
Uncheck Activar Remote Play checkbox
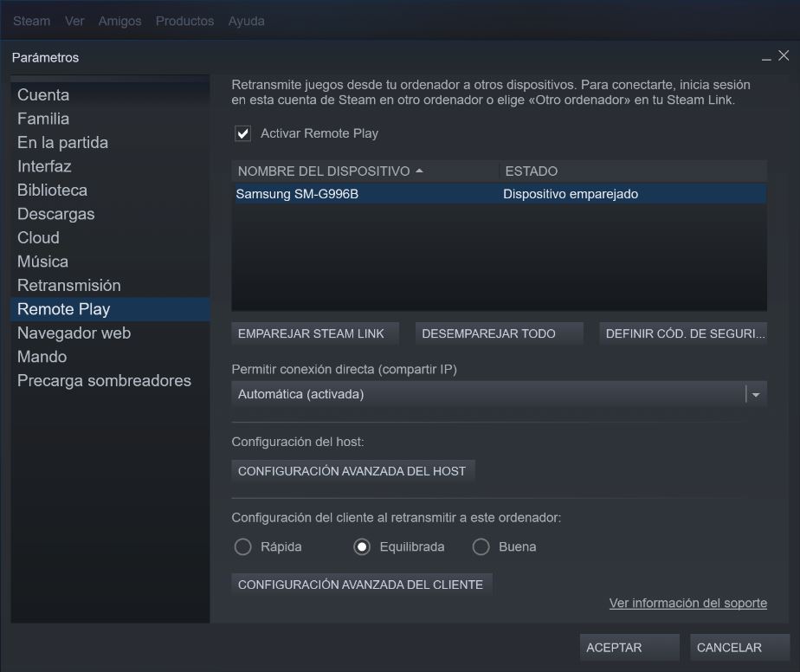pyautogui.click(x=243, y=134)
